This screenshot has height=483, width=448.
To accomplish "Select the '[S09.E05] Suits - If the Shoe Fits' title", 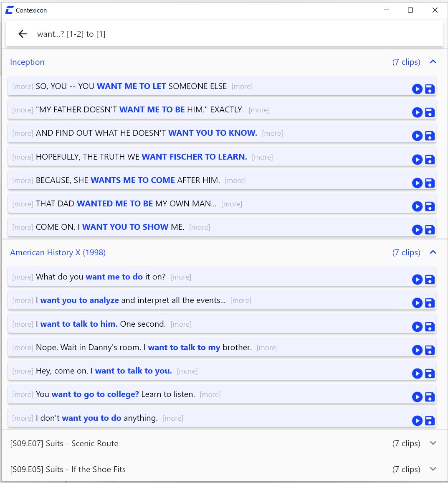I will (x=68, y=469).
